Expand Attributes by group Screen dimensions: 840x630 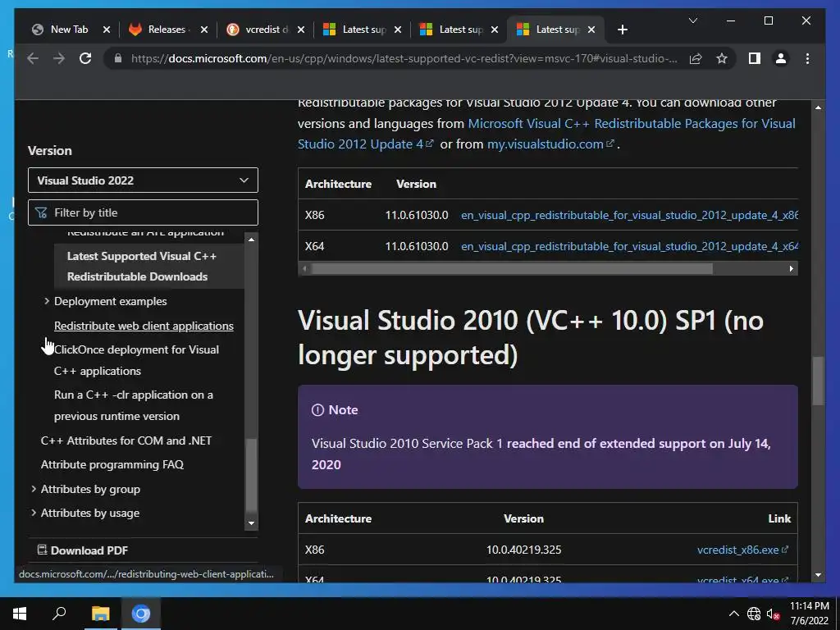(33, 489)
